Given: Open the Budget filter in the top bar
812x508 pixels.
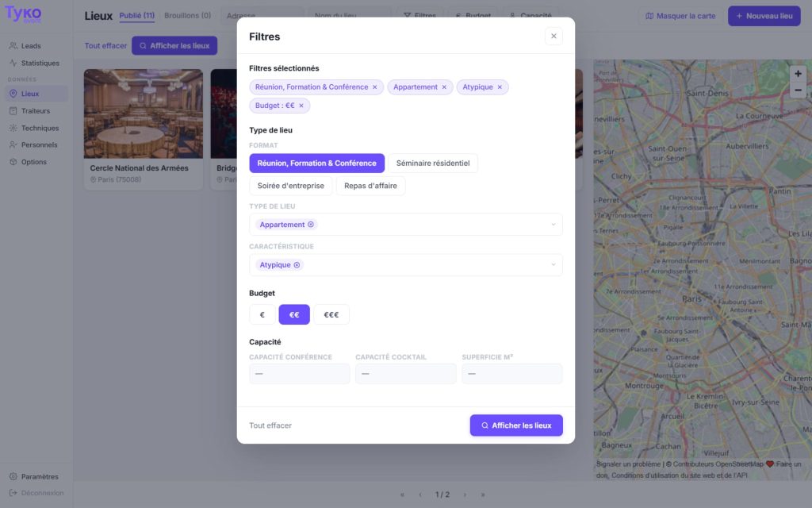Looking at the screenshot, I should point(473,16).
